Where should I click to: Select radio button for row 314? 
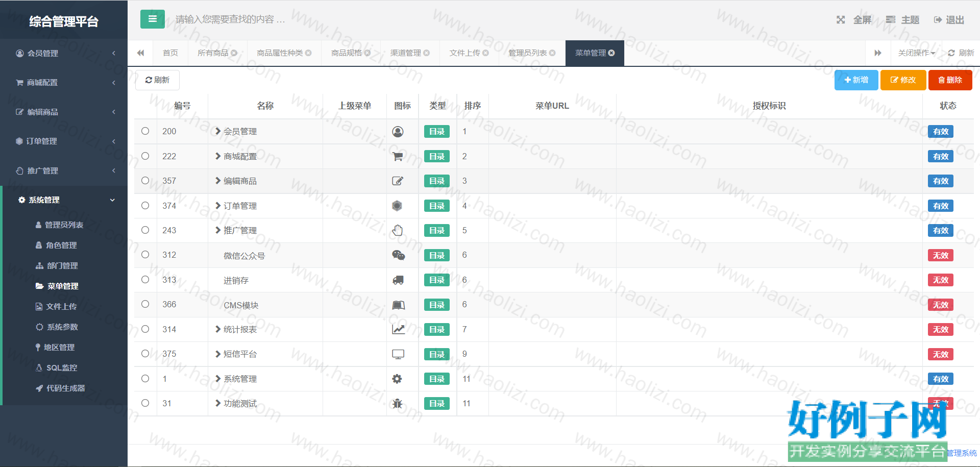145,329
